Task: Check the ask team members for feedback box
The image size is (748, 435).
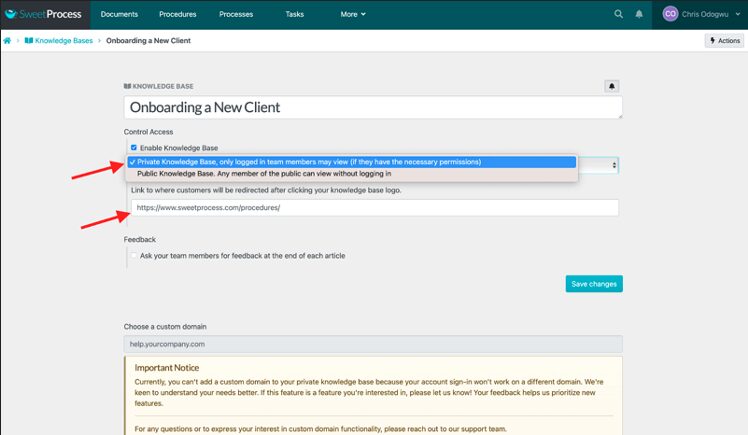Action: coord(134,255)
